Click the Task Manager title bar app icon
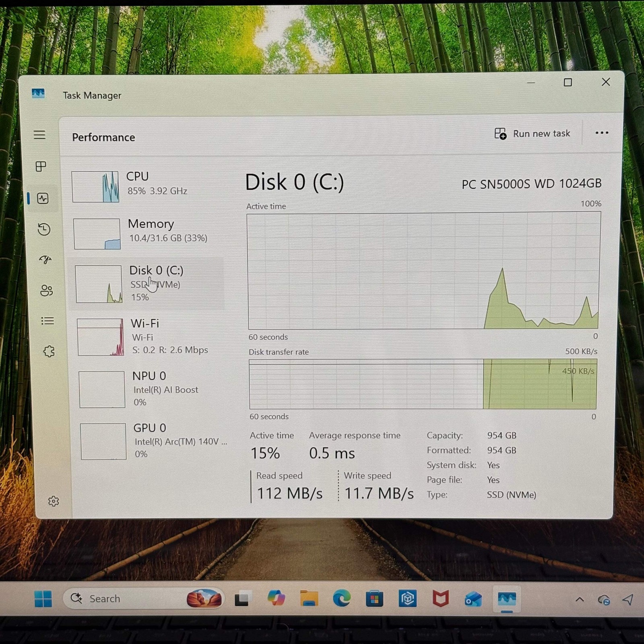The image size is (644, 644). (x=38, y=94)
